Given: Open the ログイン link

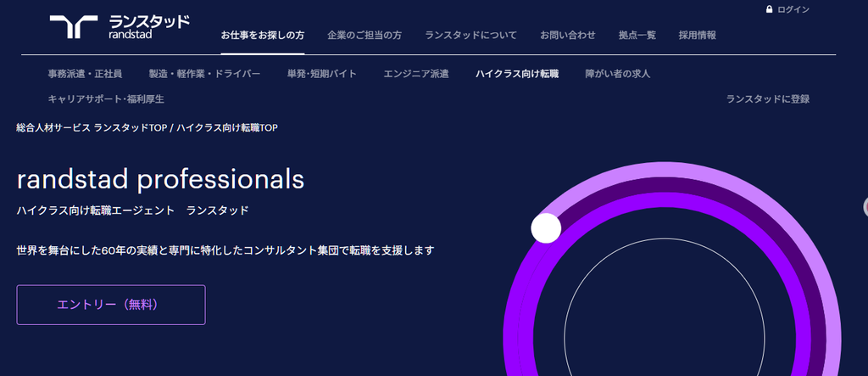Looking at the screenshot, I should [x=793, y=9].
